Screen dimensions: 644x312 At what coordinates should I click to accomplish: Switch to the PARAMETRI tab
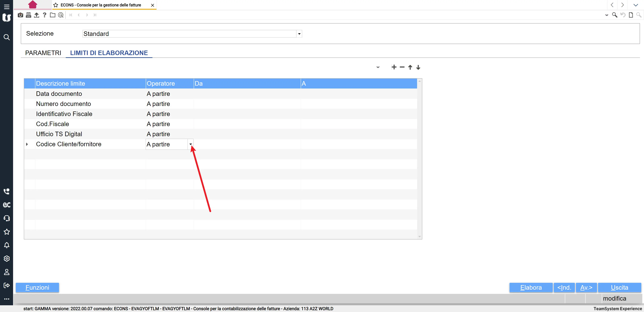click(x=43, y=53)
